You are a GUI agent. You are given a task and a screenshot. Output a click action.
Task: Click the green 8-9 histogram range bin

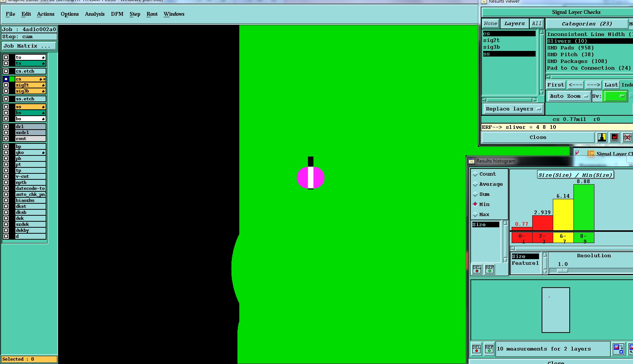coord(584,238)
